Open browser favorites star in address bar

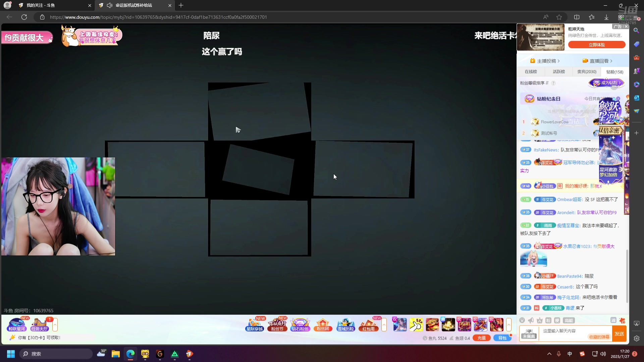click(559, 17)
